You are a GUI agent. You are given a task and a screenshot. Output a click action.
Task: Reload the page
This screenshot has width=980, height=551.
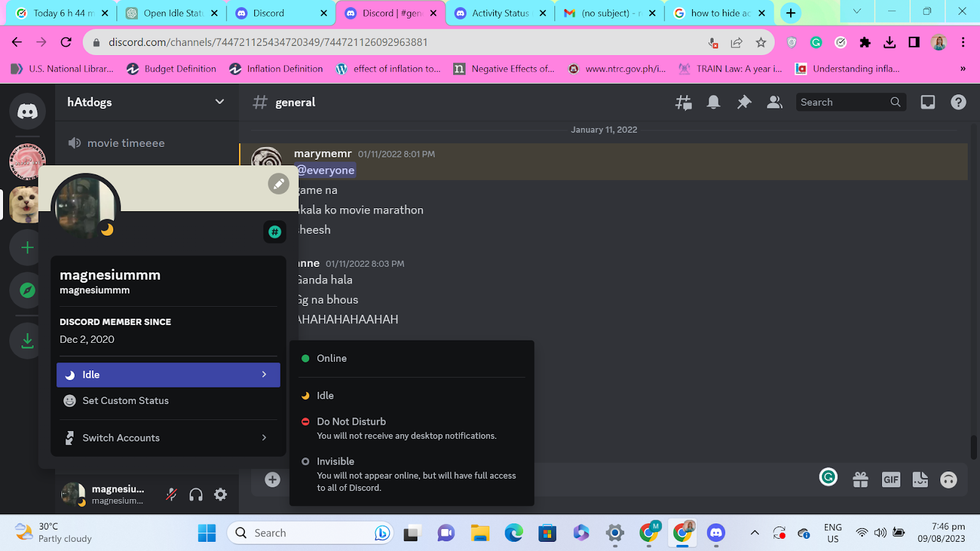coord(66,42)
